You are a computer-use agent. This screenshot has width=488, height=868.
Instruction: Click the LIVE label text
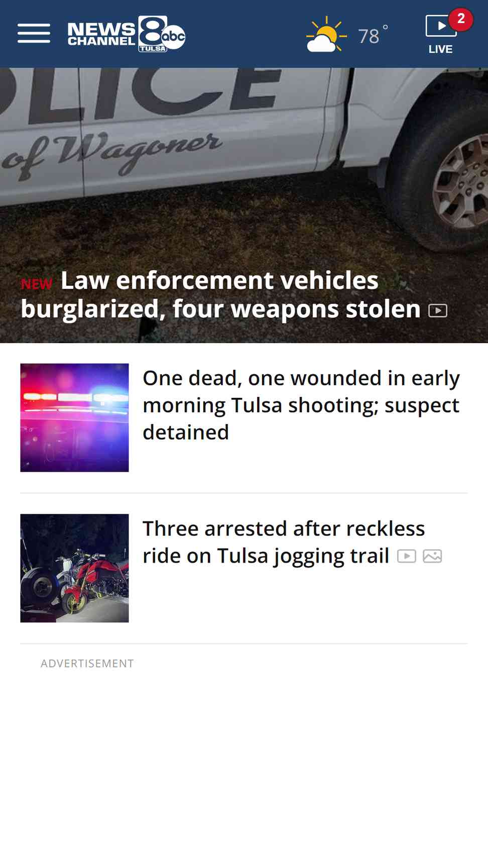point(440,49)
